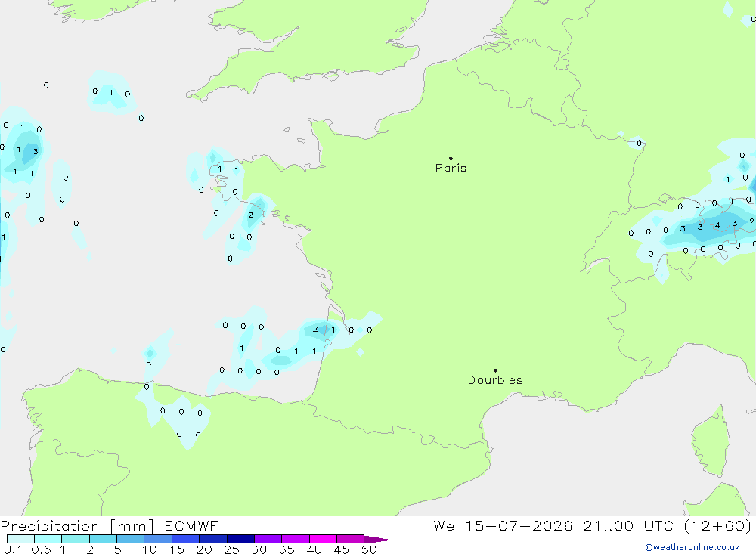Screen dimensions: 756x554
Task: Pick the 0.1–0.5 mm legend swatch
Action: [x=20, y=539]
